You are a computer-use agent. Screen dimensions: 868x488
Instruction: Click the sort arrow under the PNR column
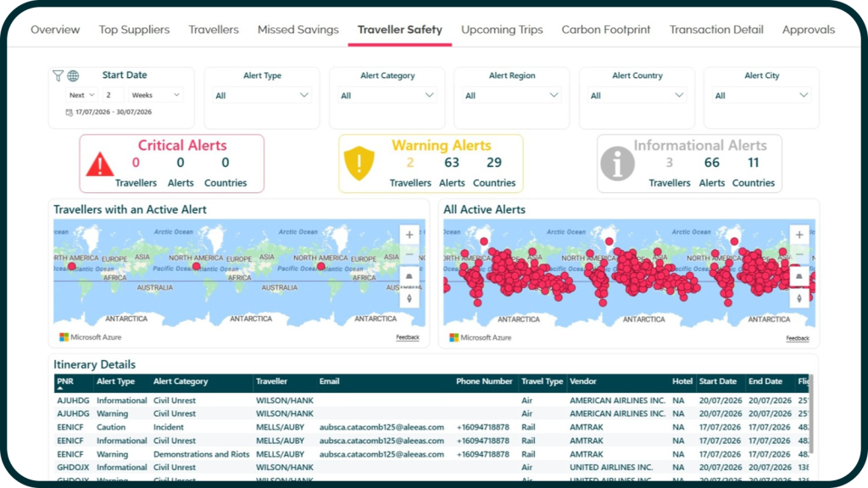point(60,388)
